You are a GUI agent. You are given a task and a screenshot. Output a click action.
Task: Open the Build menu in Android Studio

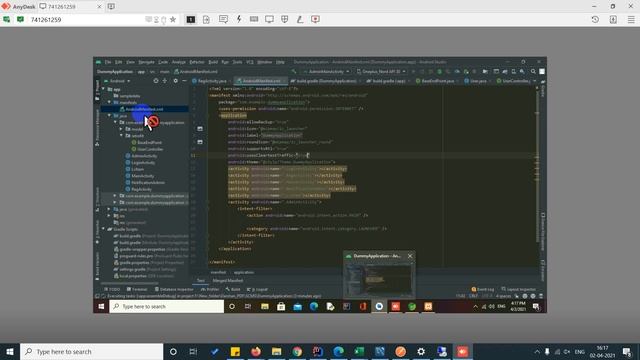213,62
